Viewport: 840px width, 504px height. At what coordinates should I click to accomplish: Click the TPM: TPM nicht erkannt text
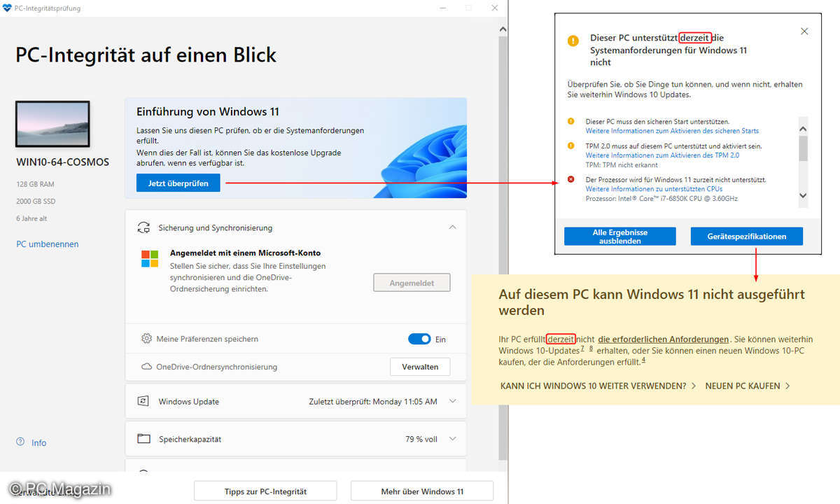coord(622,164)
